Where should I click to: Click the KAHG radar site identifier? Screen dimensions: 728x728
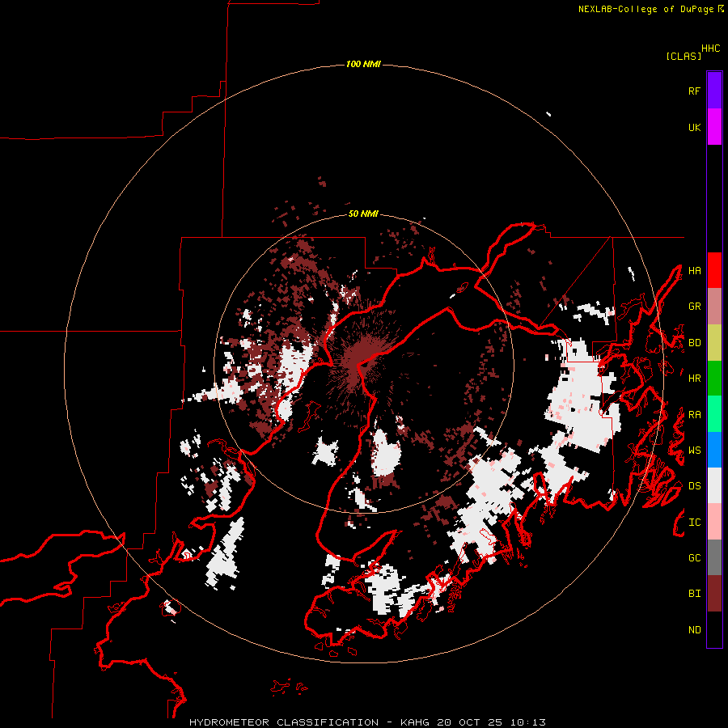(416, 722)
